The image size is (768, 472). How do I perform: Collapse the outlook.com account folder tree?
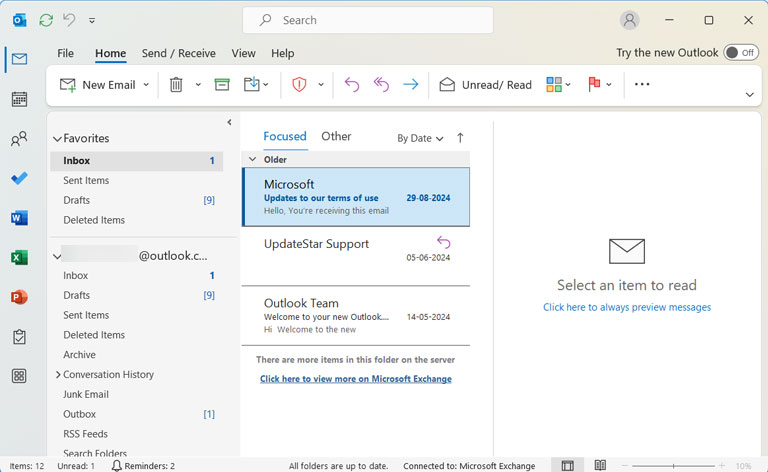click(57, 256)
